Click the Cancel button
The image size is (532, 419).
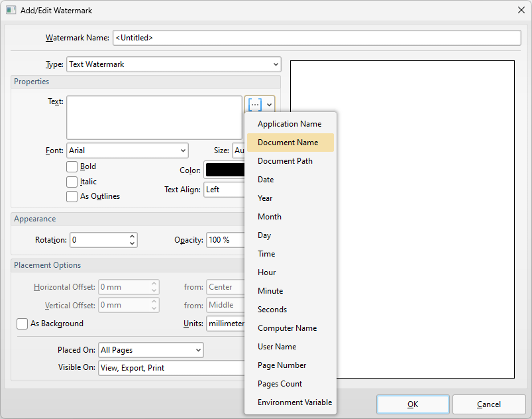489,404
